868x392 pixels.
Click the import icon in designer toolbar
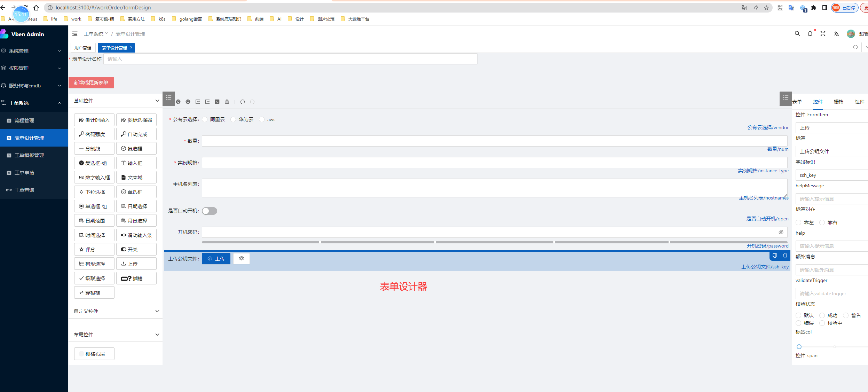(x=198, y=102)
